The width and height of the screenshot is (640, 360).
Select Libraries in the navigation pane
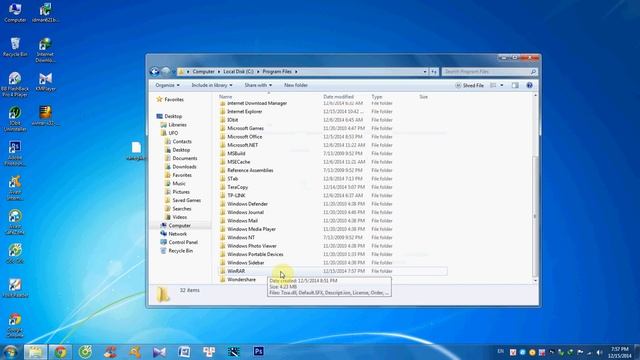click(174, 125)
